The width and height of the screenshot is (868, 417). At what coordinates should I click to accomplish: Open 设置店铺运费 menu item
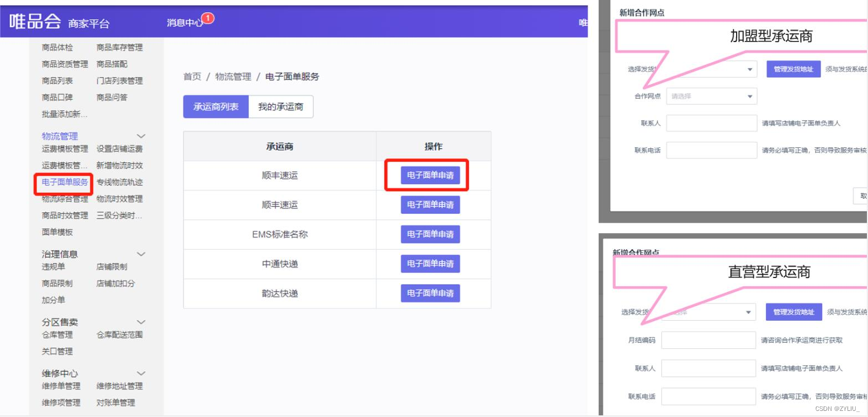pos(120,149)
